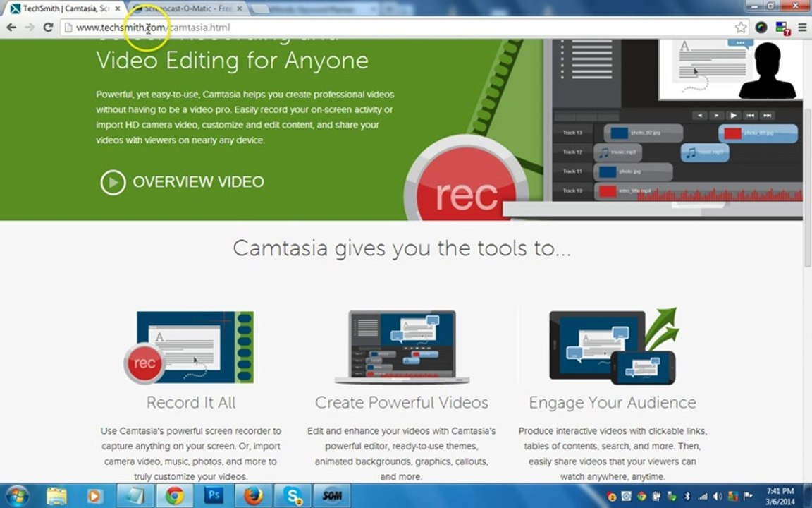
Task: Click the Chrome icon in system tray
Action: [641, 497]
